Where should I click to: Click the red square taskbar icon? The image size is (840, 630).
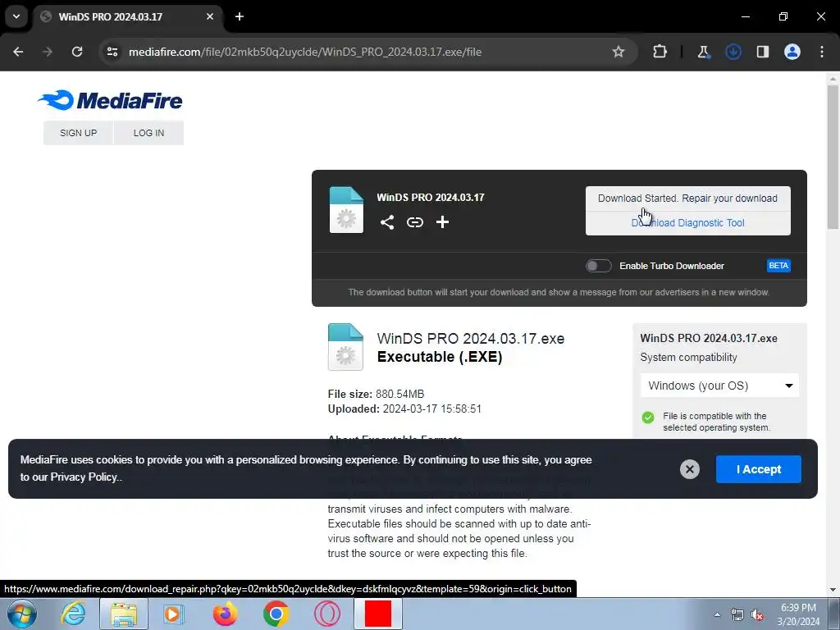(377, 614)
